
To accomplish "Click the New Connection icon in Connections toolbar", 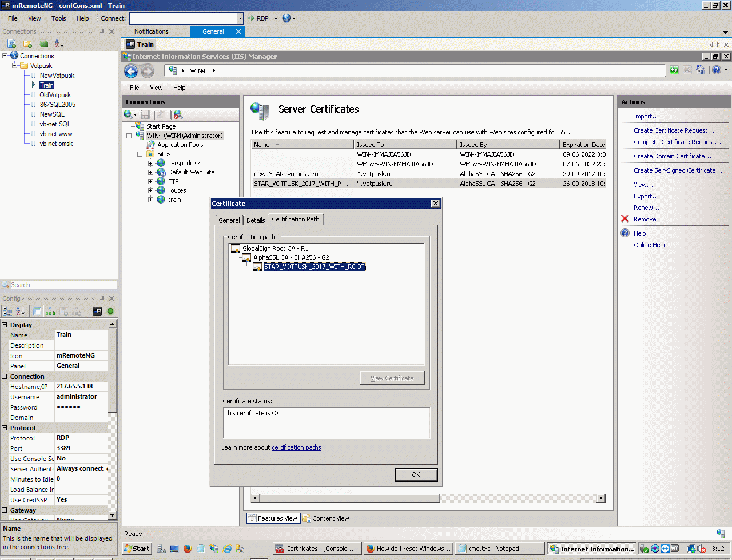I will tap(11, 43).
